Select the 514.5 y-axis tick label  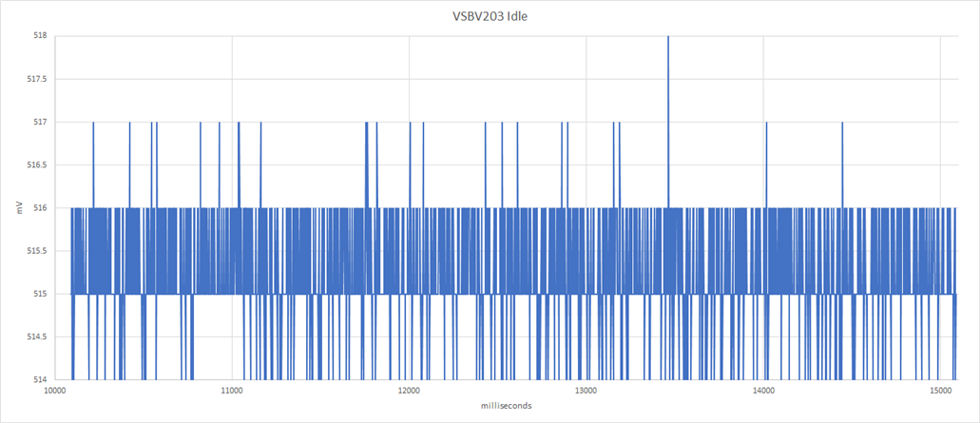coord(39,336)
